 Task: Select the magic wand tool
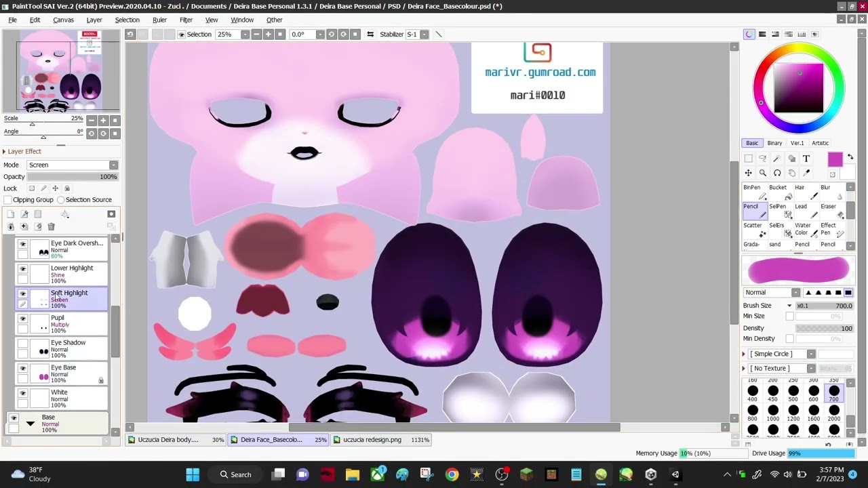click(x=777, y=159)
